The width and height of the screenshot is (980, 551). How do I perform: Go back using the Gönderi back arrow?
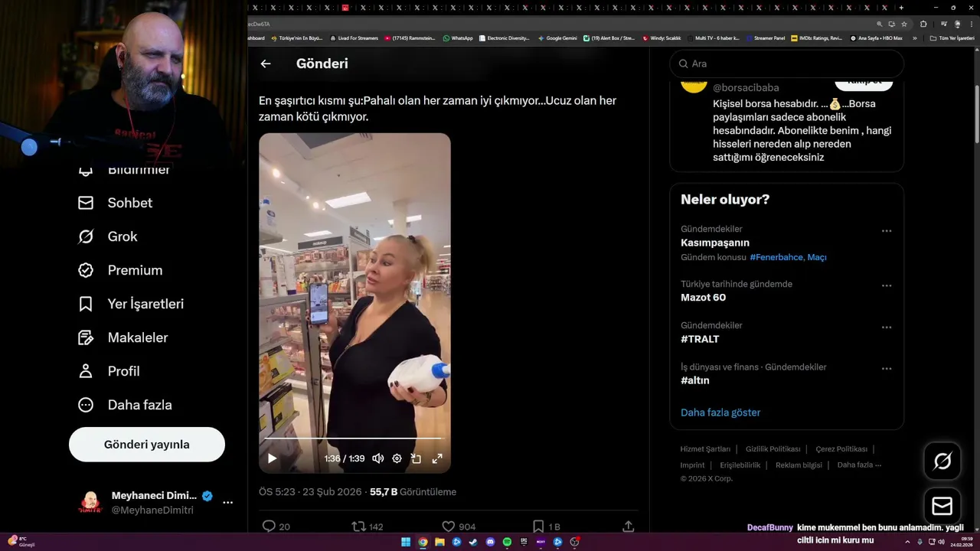266,64
